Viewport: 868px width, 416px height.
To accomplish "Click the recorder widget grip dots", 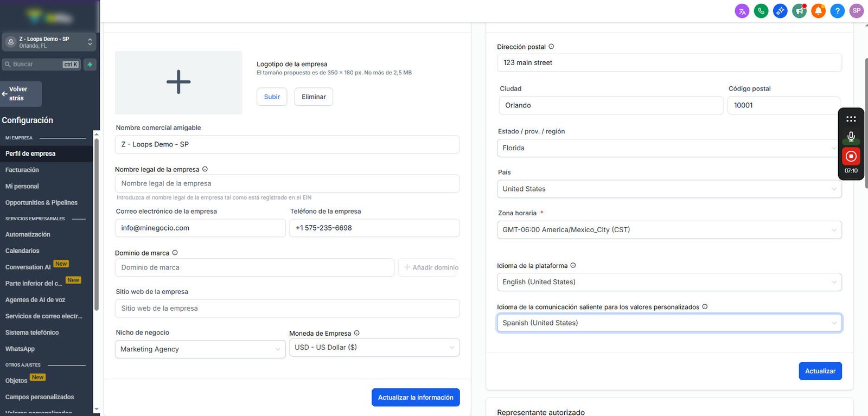I will 851,119.
